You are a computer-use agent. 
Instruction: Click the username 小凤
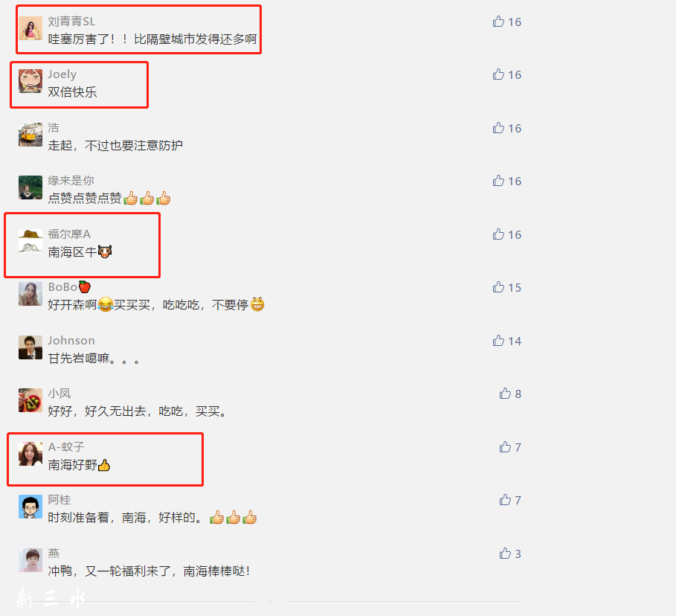(x=59, y=393)
